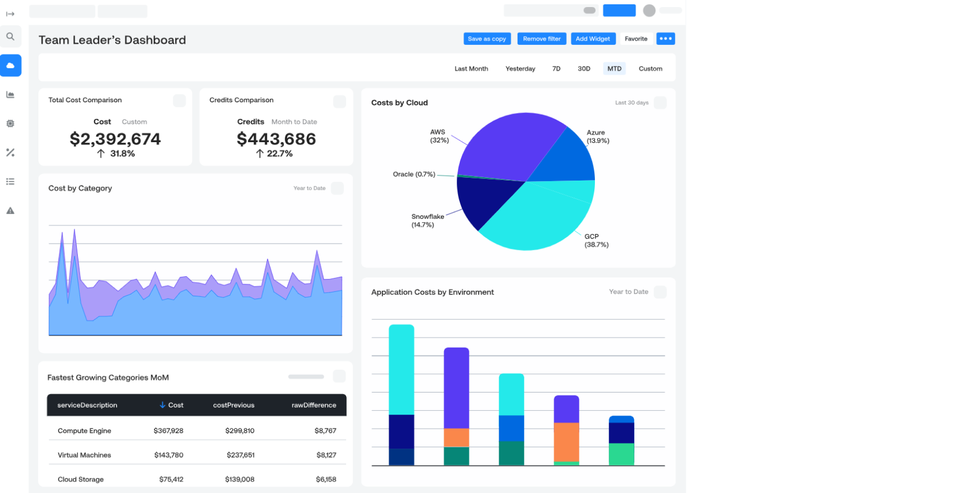Open search from the sidebar magnifier icon
This screenshot has height=493, width=980.
coord(10,37)
